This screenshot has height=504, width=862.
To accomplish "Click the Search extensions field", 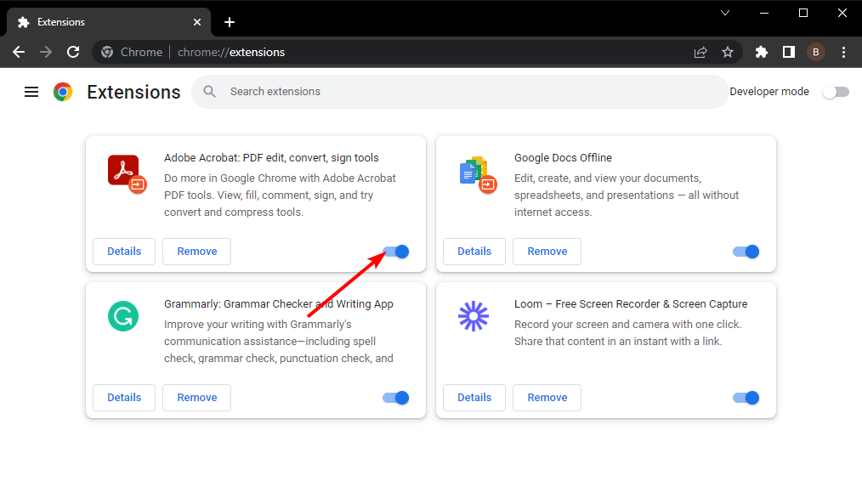I will click(460, 92).
